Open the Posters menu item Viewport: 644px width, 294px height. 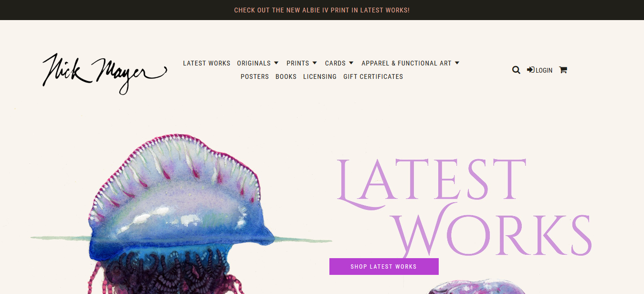pyautogui.click(x=255, y=76)
